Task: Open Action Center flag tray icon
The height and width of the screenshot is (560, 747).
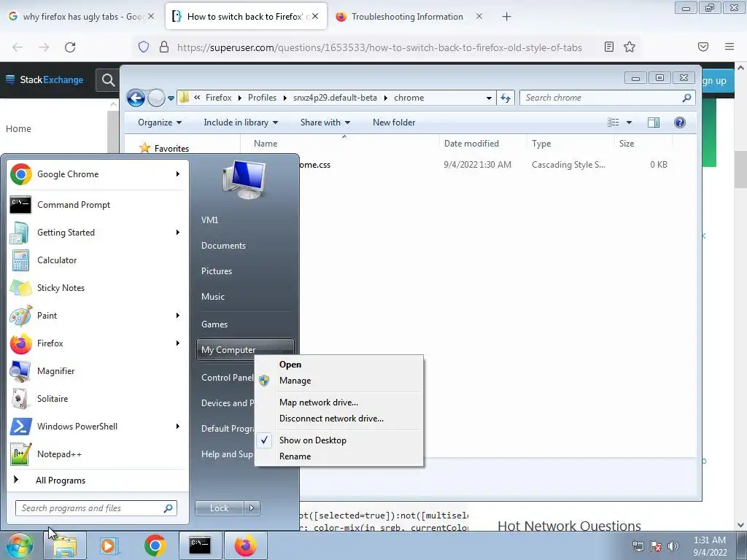Action: click(x=656, y=546)
